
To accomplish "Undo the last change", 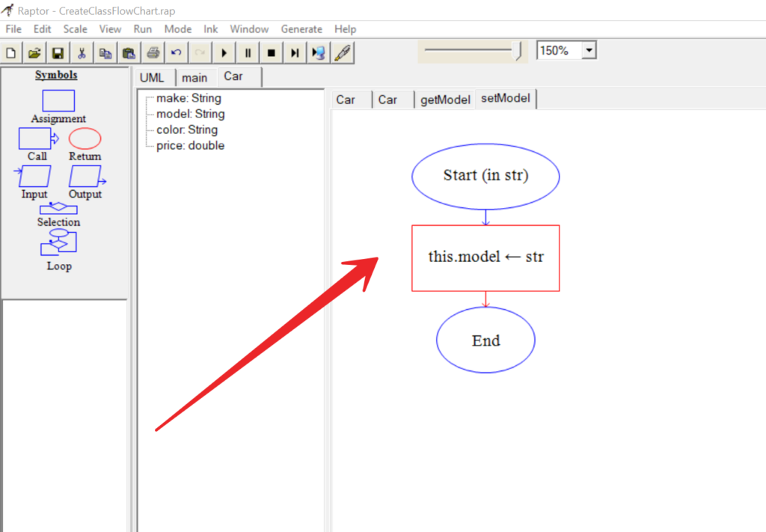I will point(177,52).
